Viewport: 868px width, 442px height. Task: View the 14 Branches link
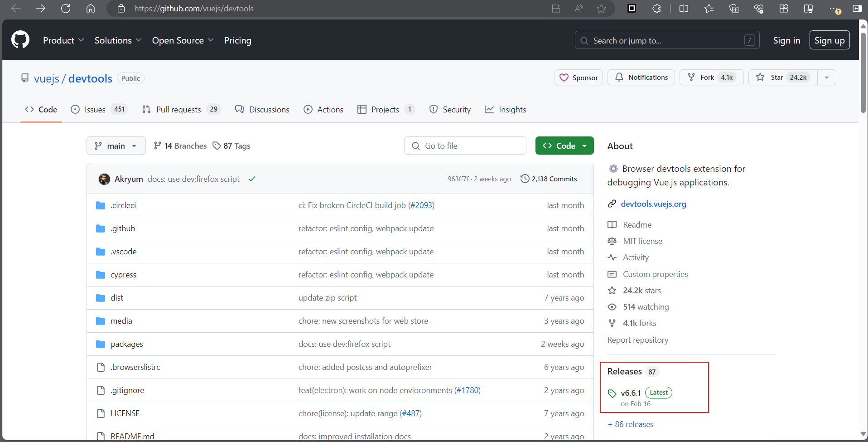180,146
